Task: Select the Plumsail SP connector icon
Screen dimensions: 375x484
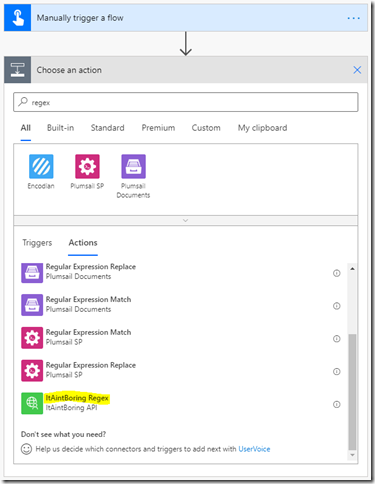Action: coord(87,166)
